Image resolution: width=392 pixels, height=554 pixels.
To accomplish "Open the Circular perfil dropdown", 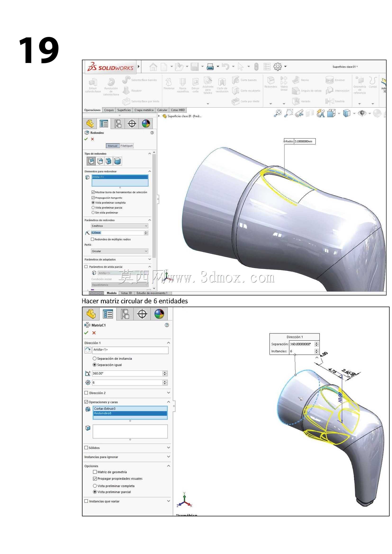I will pos(119,251).
